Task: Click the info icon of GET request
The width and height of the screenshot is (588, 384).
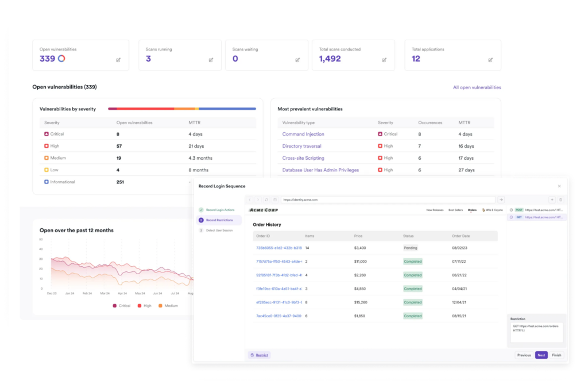Action: (511, 217)
